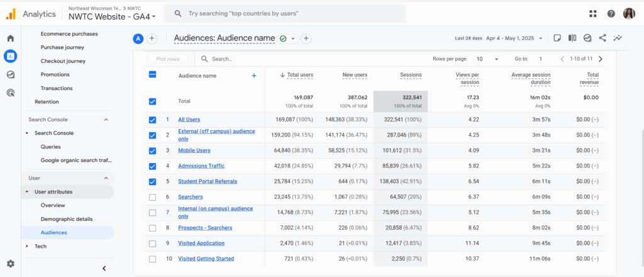This screenshot has width=644, height=277.
Task: Click the Plot rows button
Action: coord(167,59)
